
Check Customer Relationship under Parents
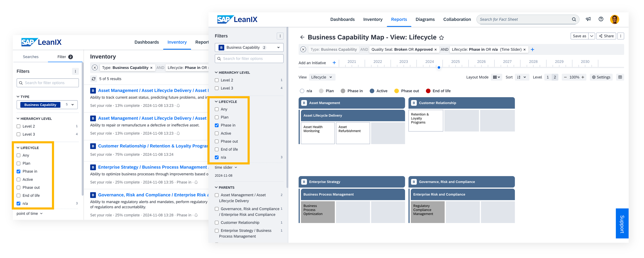(x=217, y=223)
